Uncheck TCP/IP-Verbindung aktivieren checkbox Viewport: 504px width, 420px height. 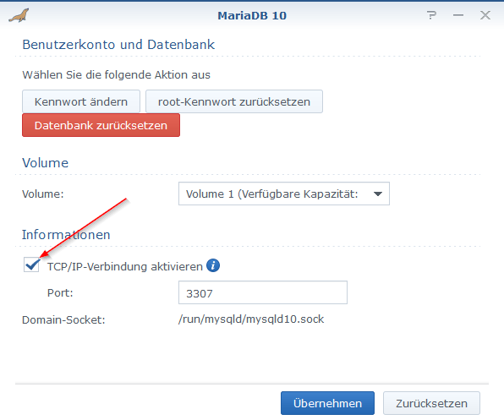coord(31,265)
